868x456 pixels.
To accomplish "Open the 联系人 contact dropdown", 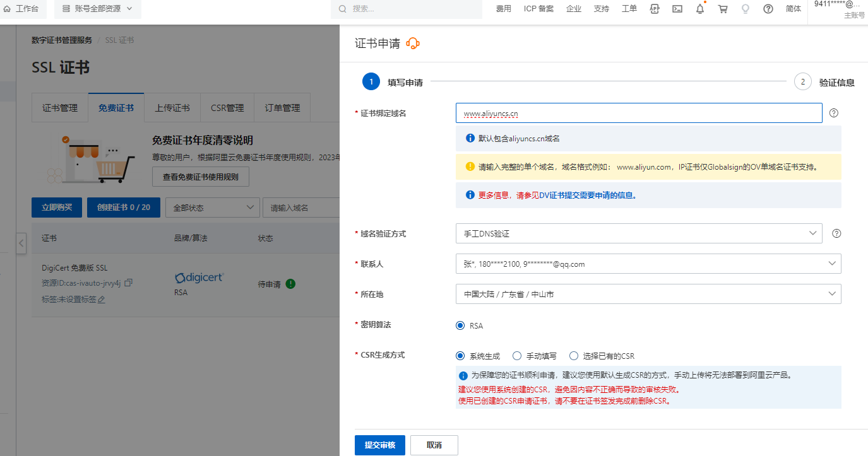I will pyautogui.click(x=648, y=264).
